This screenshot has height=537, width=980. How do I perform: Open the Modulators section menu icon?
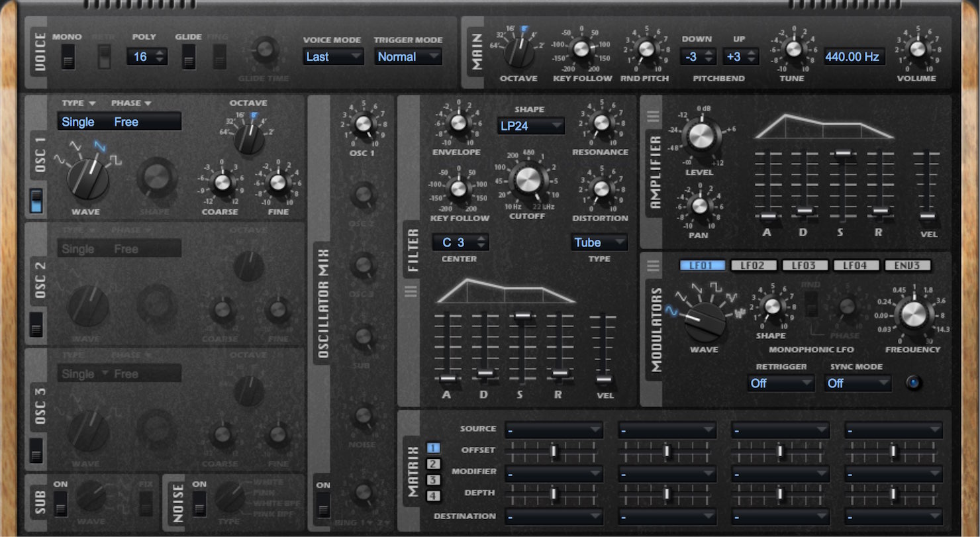(654, 266)
